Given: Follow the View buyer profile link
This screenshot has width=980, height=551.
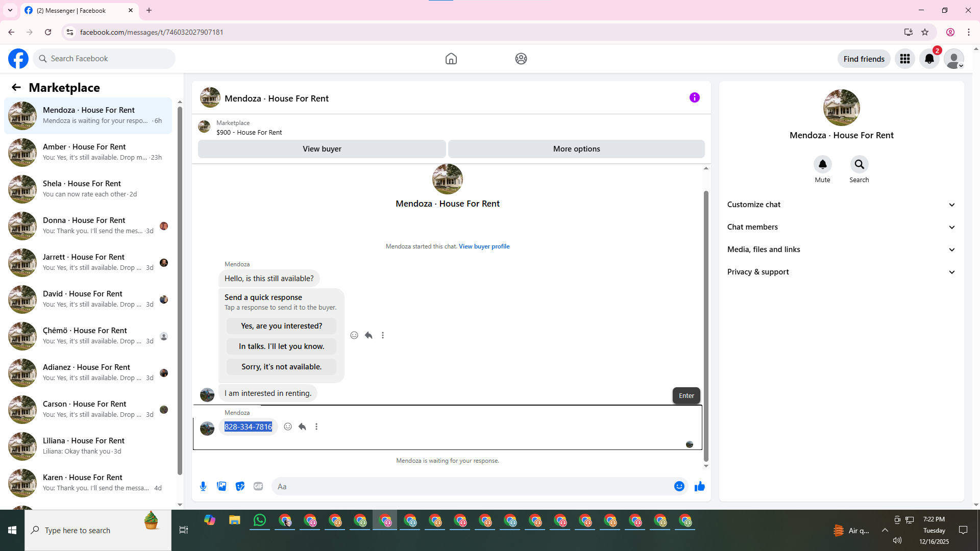Looking at the screenshot, I should 484,246.
